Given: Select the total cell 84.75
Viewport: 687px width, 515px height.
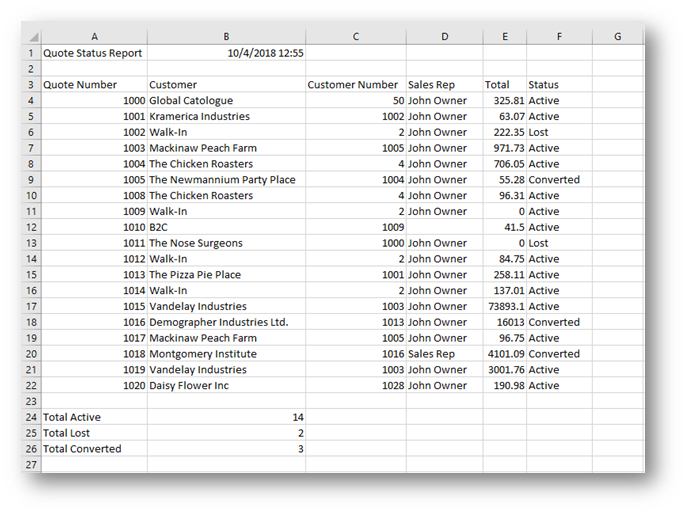Looking at the screenshot, I should pos(505,259).
